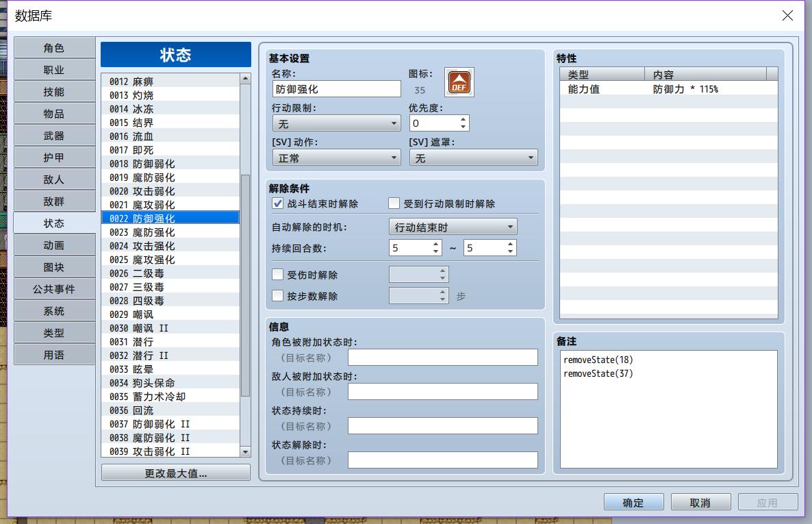Decrease maximum 持续回合数 with down arrow
The width and height of the screenshot is (812, 524).
[x=511, y=251]
